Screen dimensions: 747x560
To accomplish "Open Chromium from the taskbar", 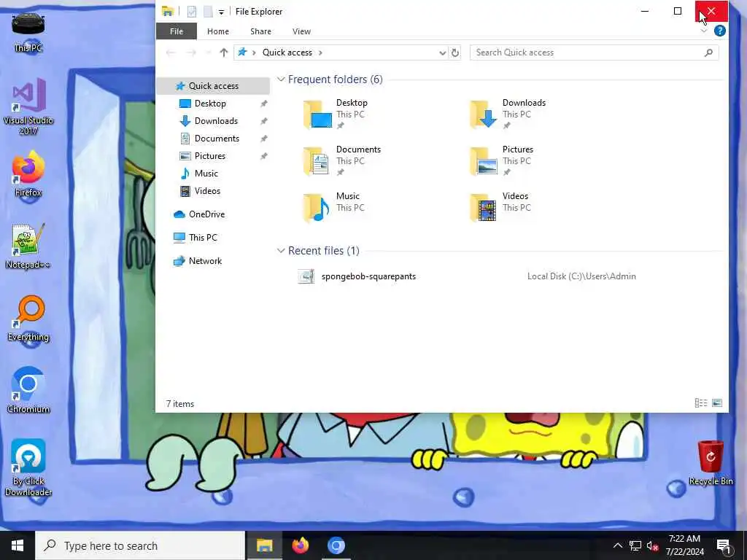I will (336, 545).
